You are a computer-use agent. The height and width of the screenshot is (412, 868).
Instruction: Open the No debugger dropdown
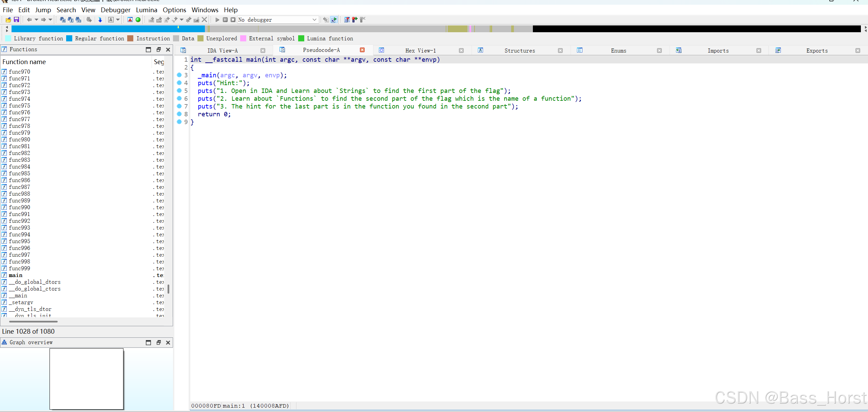point(314,20)
